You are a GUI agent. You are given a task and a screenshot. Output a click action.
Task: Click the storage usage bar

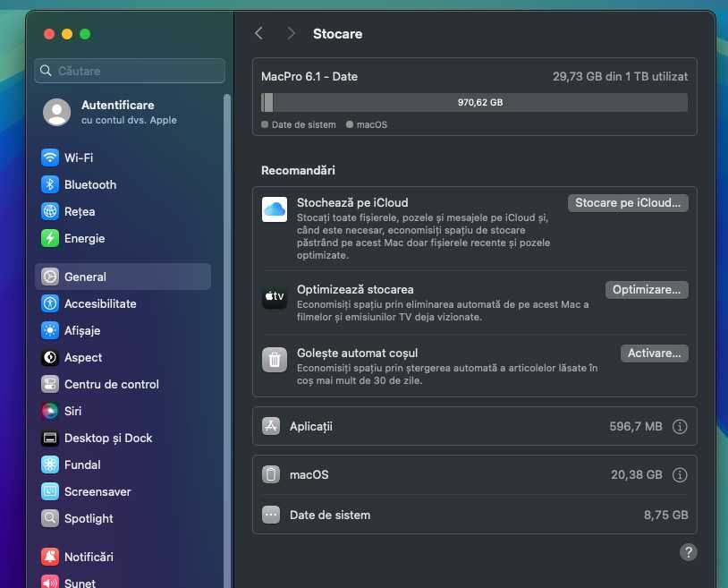click(x=474, y=102)
